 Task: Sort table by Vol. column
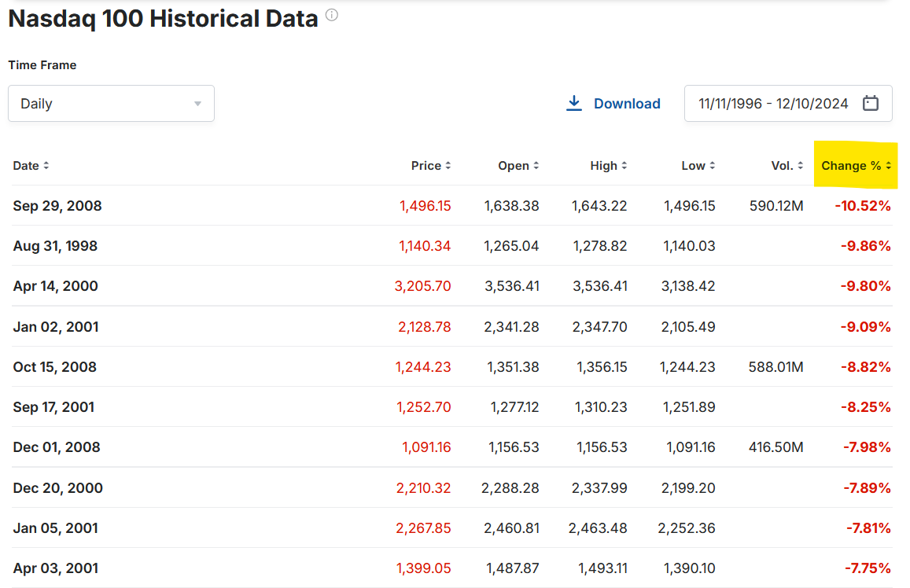click(x=787, y=166)
